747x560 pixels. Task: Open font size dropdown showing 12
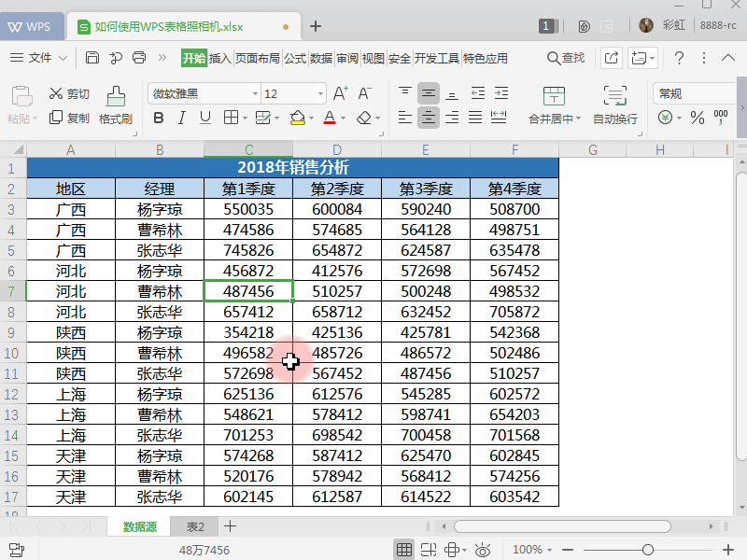tap(320, 93)
